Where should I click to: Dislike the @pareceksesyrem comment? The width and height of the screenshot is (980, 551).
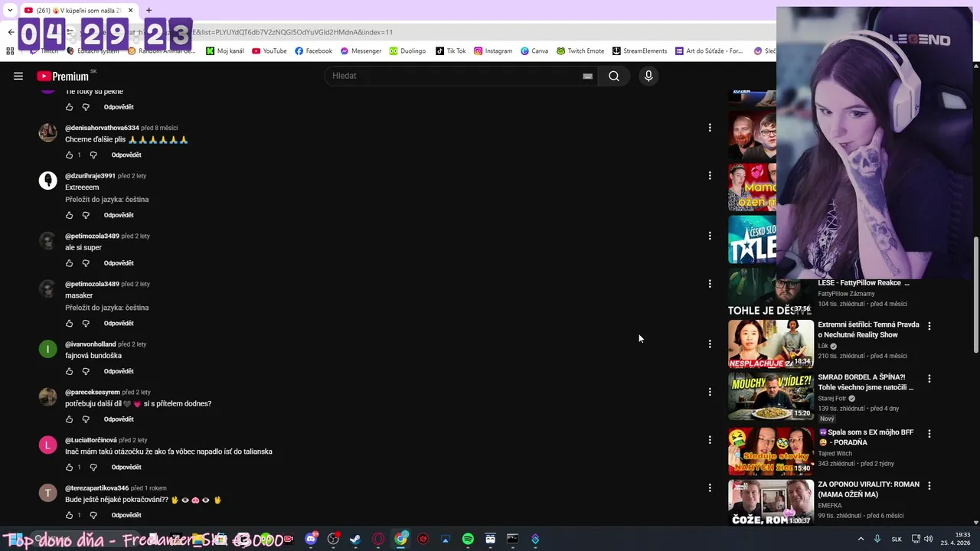pos(86,419)
